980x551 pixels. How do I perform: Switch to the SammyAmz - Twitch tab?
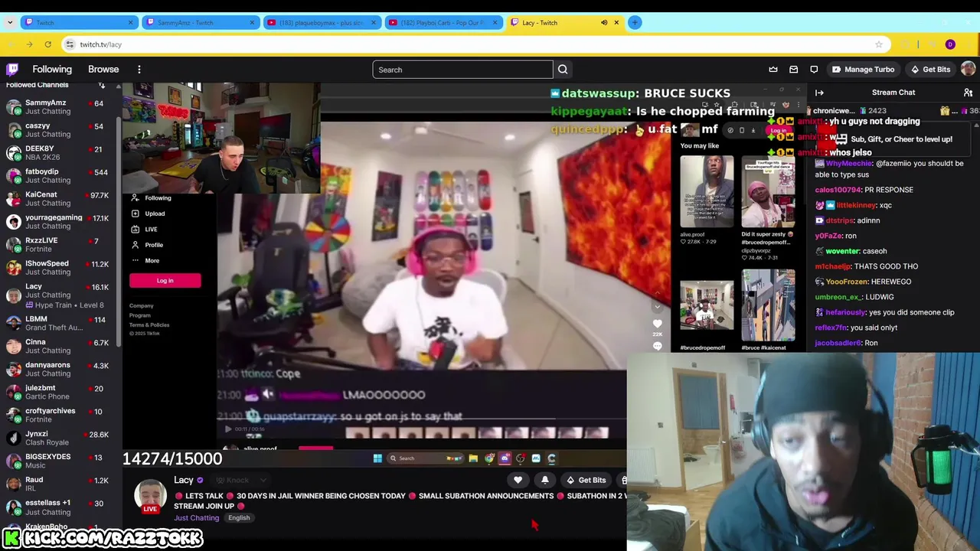pyautogui.click(x=199, y=22)
